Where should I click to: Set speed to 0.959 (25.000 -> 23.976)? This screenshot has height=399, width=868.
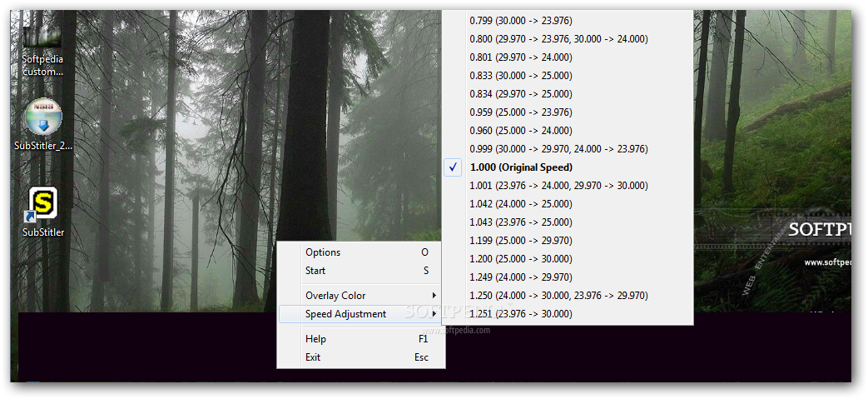568,112
